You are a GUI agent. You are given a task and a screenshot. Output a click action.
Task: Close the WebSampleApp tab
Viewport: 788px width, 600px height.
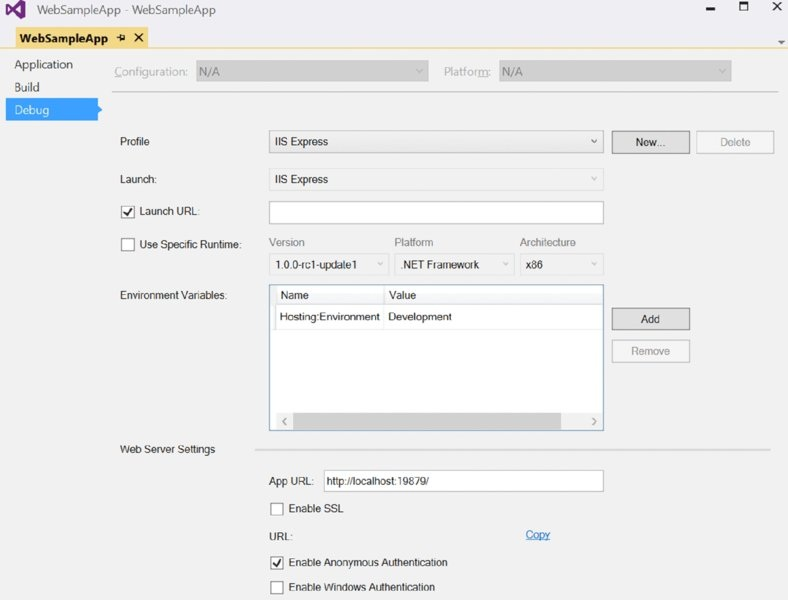click(139, 38)
